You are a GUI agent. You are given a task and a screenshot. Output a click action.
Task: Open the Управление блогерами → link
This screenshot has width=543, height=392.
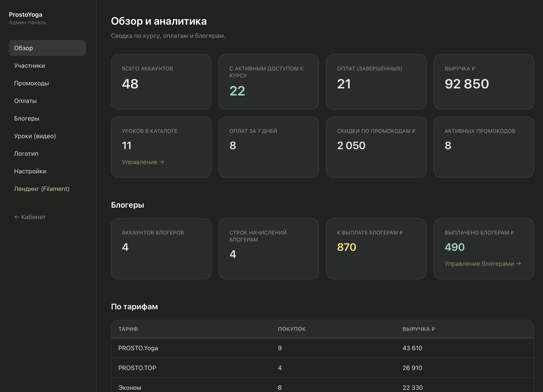(483, 264)
